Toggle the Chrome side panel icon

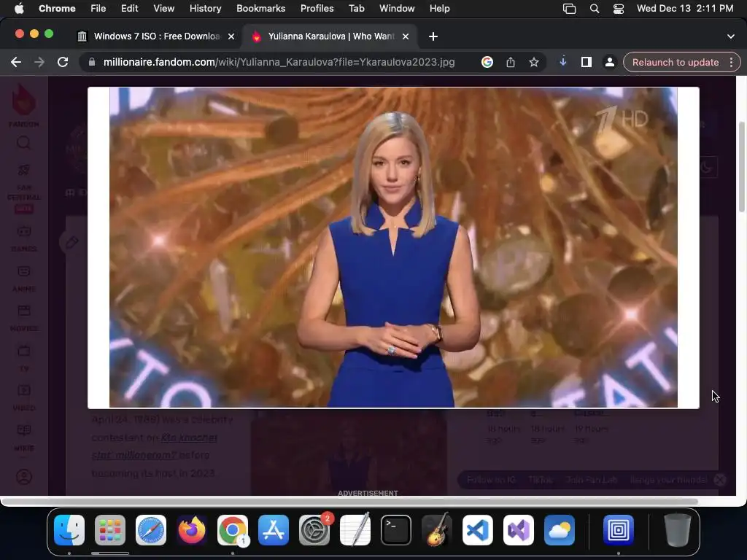586,62
